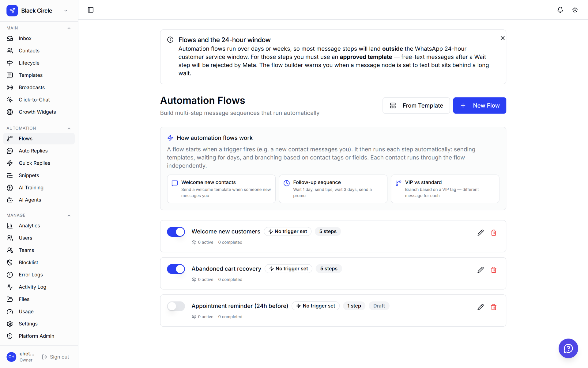588x368 pixels.
Task: Click the 1 step badge on Appointment reminder
Action: pos(354,306)
